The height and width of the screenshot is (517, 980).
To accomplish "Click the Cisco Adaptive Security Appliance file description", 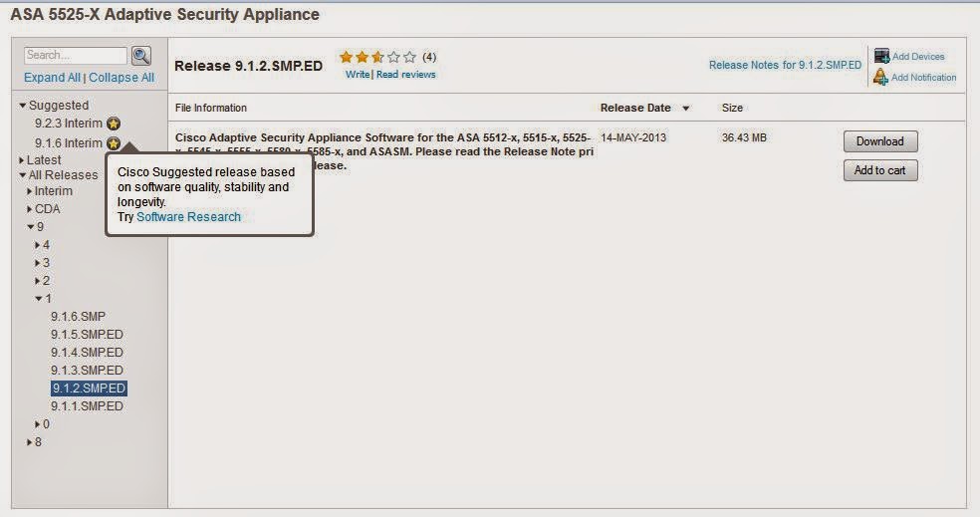I will tap(383, 151).
